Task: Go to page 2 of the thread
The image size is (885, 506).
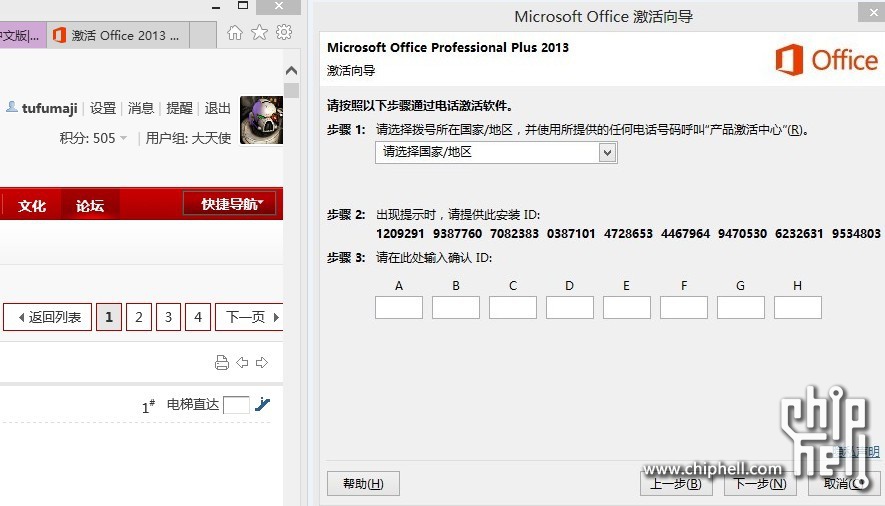Action: pyautogui.click(x=139, y=317)
